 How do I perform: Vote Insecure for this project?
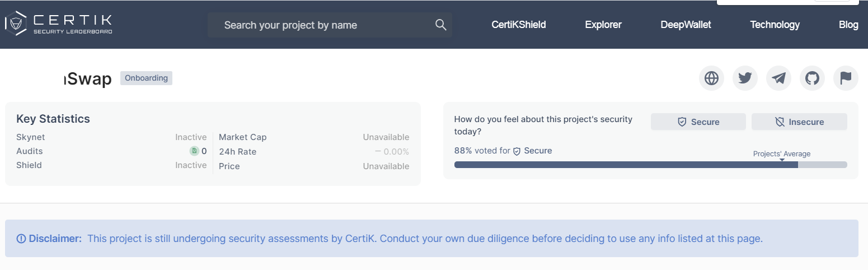point(799,122)
